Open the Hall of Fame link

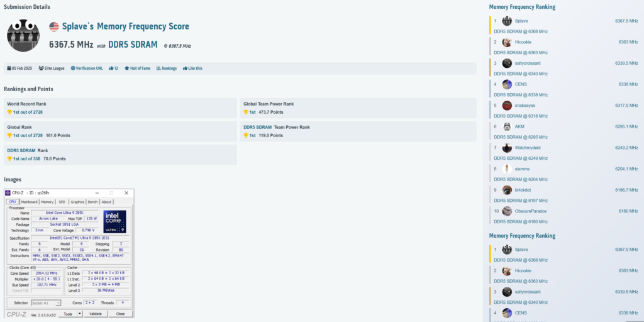point(140,69)
